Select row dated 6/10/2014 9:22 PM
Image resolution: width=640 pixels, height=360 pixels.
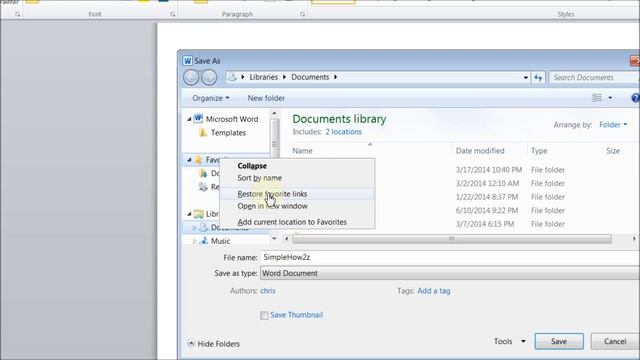point(487,211)
